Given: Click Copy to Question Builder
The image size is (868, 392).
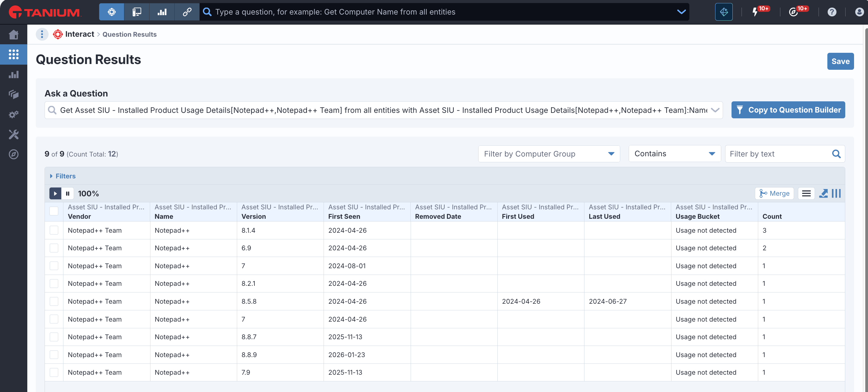Looking at the screenshot, I should pyautogui.click(x=788, y=110).
